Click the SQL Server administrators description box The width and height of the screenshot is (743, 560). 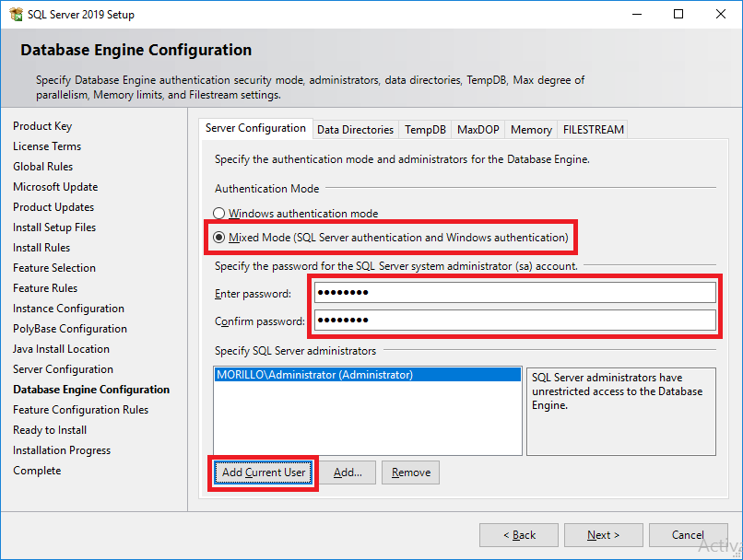(x=621, y=412)
